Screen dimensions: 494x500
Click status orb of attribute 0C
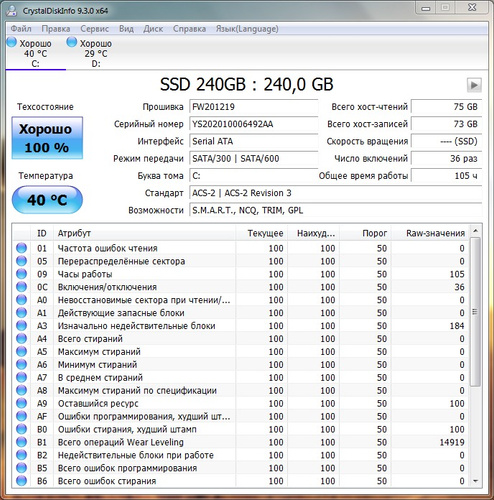(x=22, y=287)
